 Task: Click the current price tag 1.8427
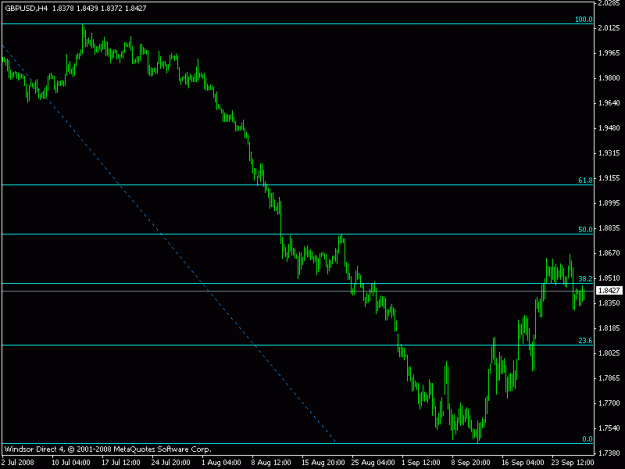pyautogui.click(x=609, y=290)
